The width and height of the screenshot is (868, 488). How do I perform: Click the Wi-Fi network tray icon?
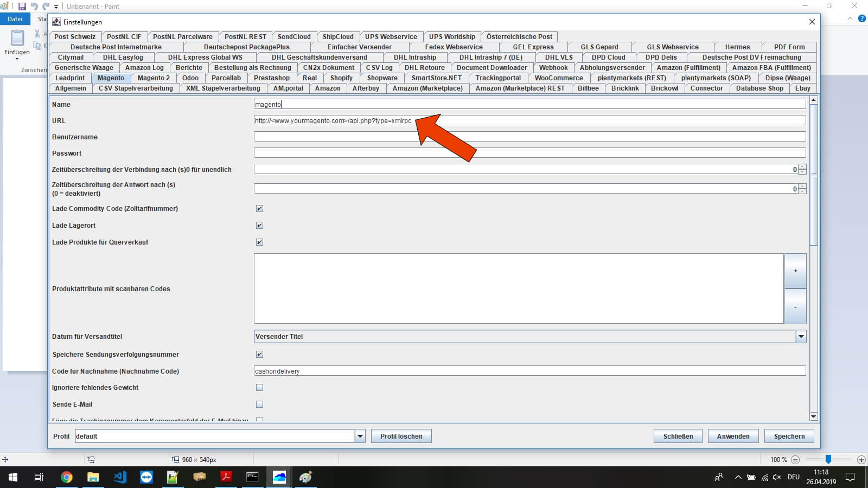pyautogui.click(x=764, y=477)
